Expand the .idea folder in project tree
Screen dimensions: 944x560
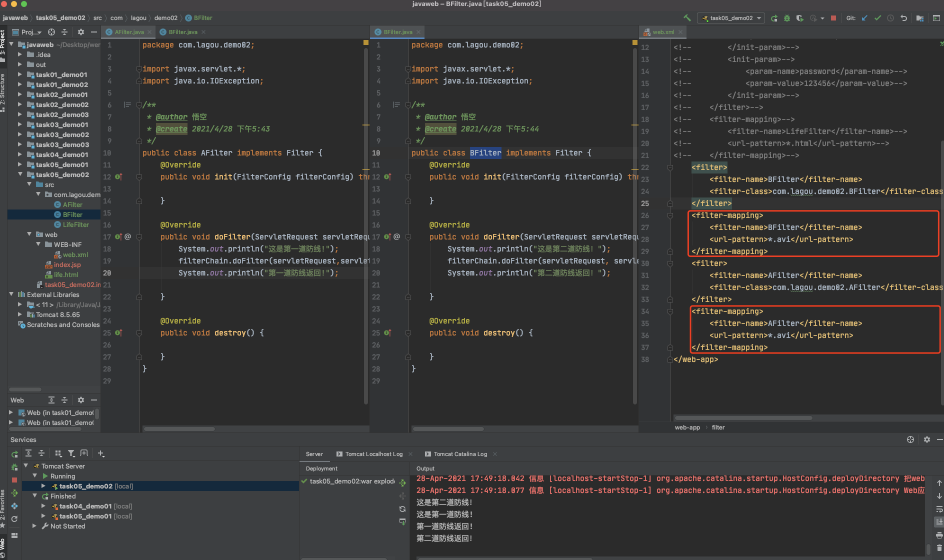tap(20, 54)
